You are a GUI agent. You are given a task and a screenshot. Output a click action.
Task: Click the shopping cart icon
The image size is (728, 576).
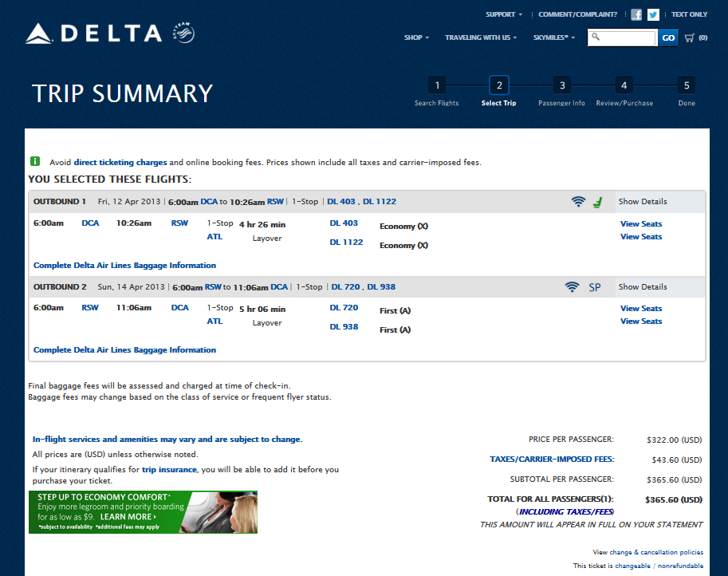click(690, 37)
